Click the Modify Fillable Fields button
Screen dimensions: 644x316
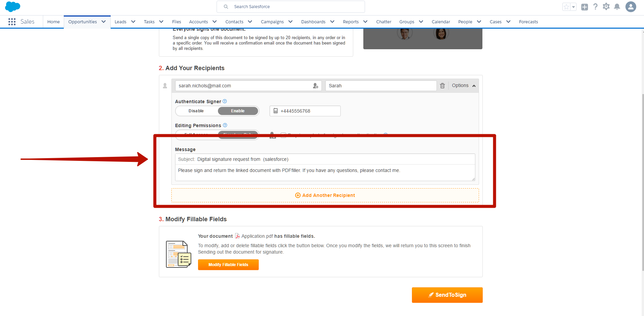228,265
